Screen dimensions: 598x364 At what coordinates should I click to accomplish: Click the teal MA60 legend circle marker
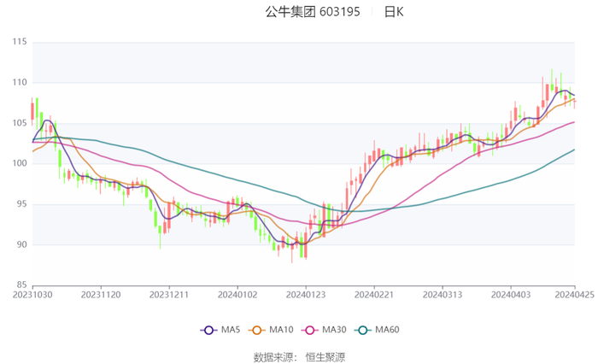pos(362,330)
